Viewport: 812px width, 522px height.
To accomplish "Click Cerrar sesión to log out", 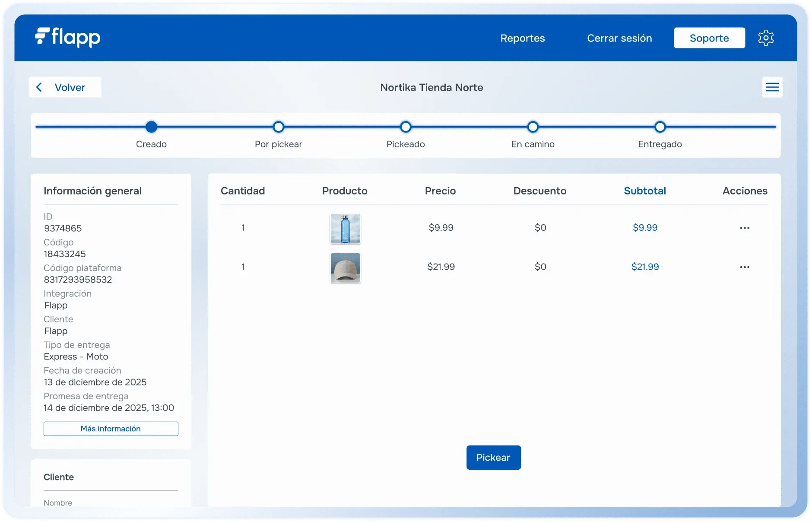I will 619,38.
